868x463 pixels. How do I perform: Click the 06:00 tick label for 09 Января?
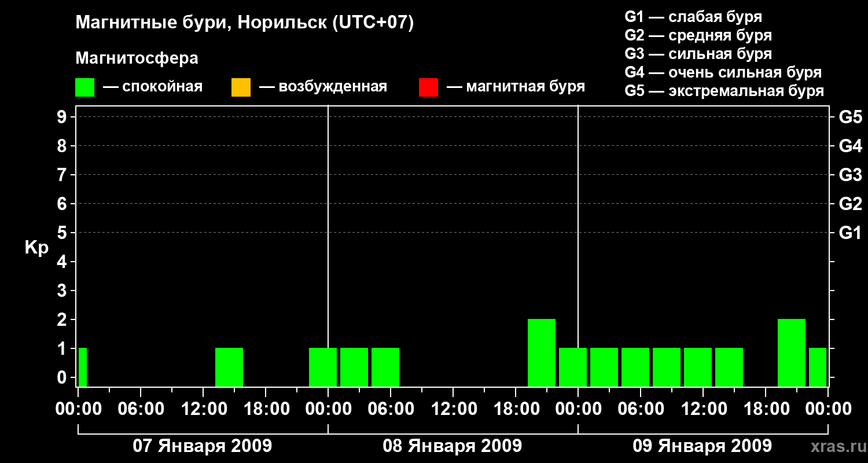click(641, 409)
